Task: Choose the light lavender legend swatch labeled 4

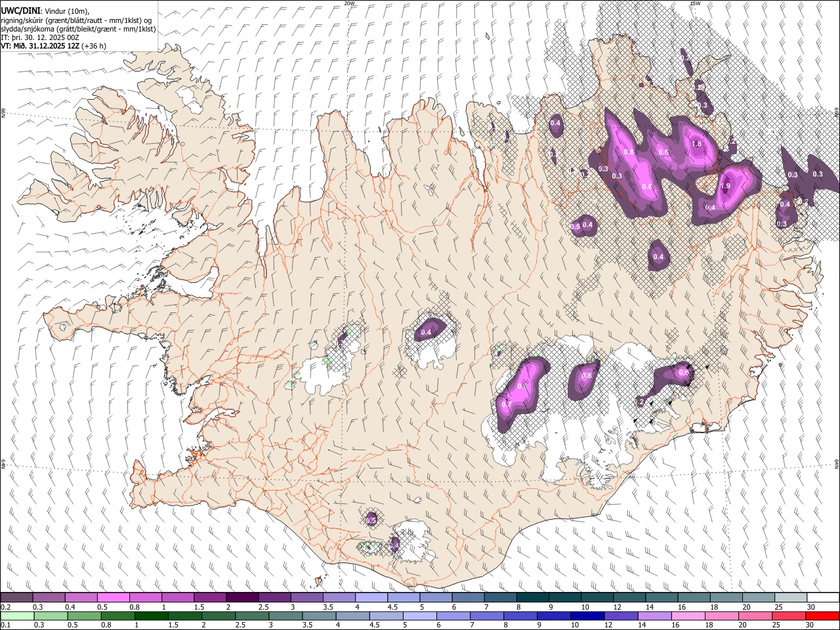Action: click(370, 598)
